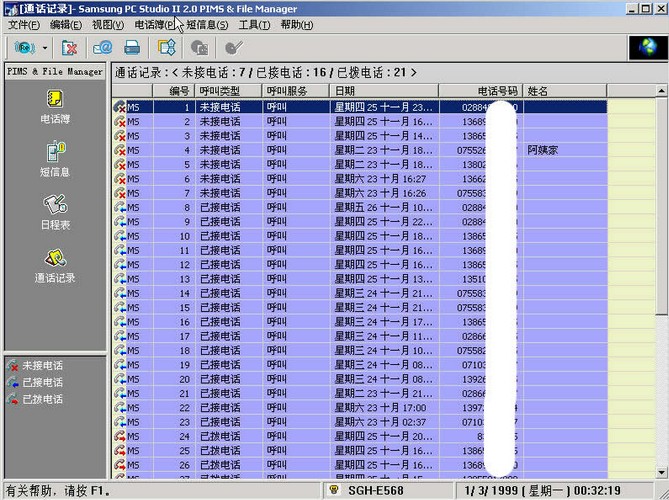Click date 星期六 23 十月 17:00

pos(380,408)
